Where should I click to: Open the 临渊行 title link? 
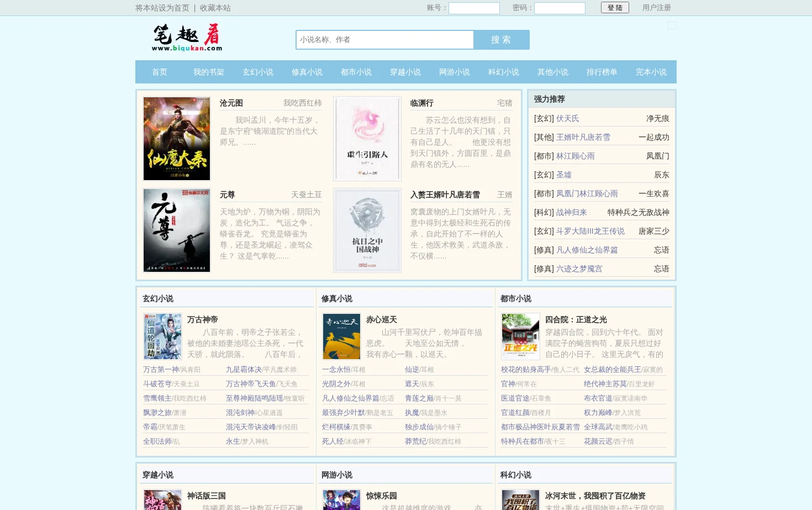[422, 103]
